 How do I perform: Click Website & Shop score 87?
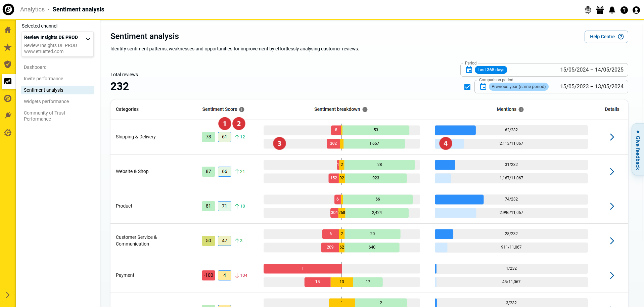(209, 172)
